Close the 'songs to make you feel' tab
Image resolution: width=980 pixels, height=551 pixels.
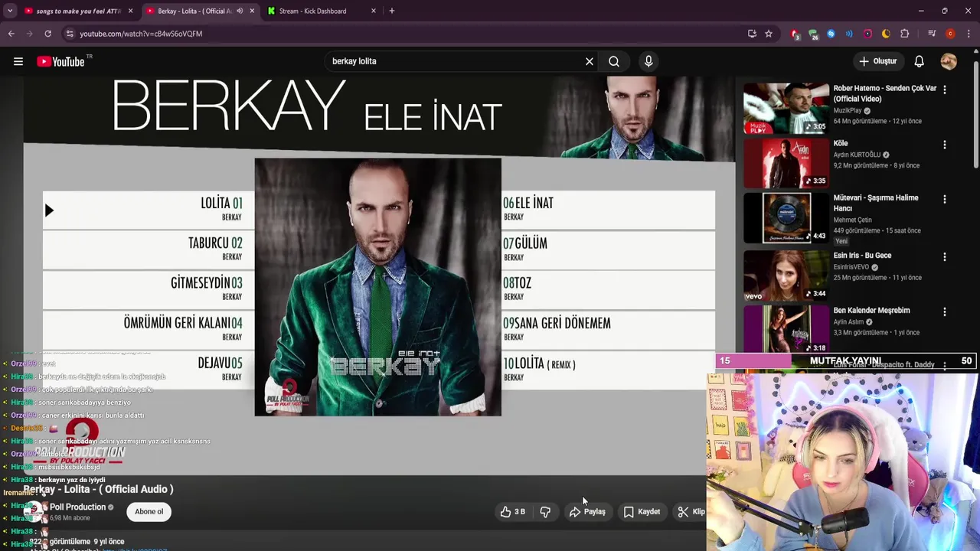pyautogui.click(x=130, y=11)
